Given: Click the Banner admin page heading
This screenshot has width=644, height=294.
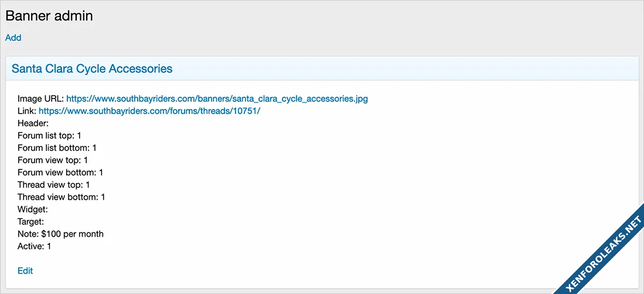Looking at the screenshot, I should 49,16.
